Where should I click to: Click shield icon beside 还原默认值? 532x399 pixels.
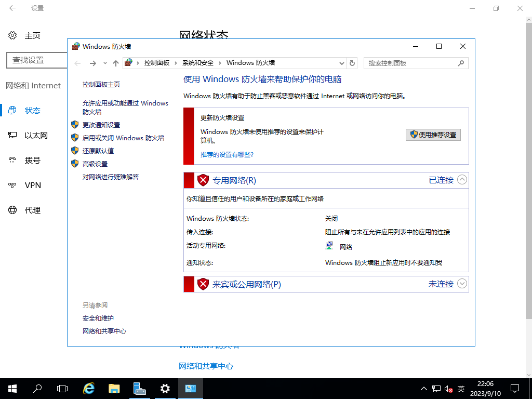pos(75,150)
